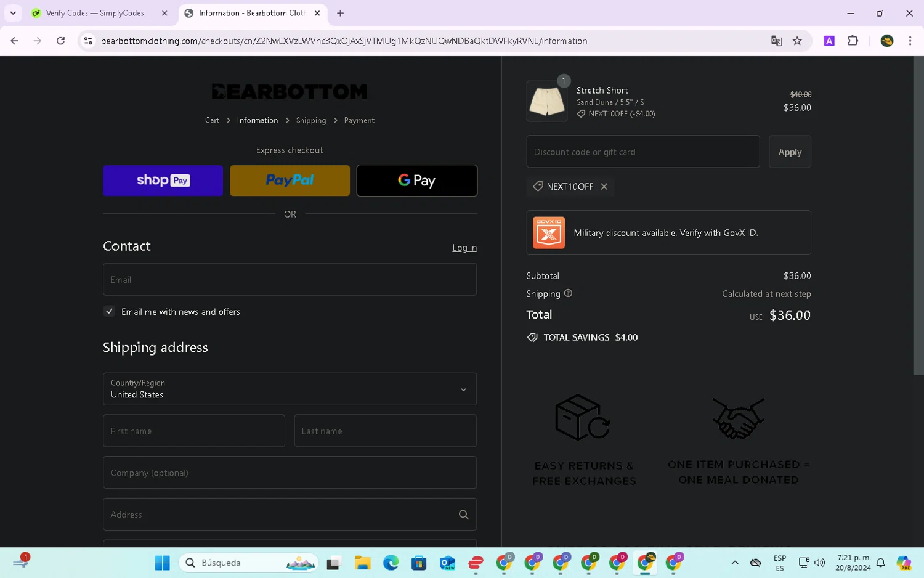
Task: Focus the Email input field
Action: point(290,279)
